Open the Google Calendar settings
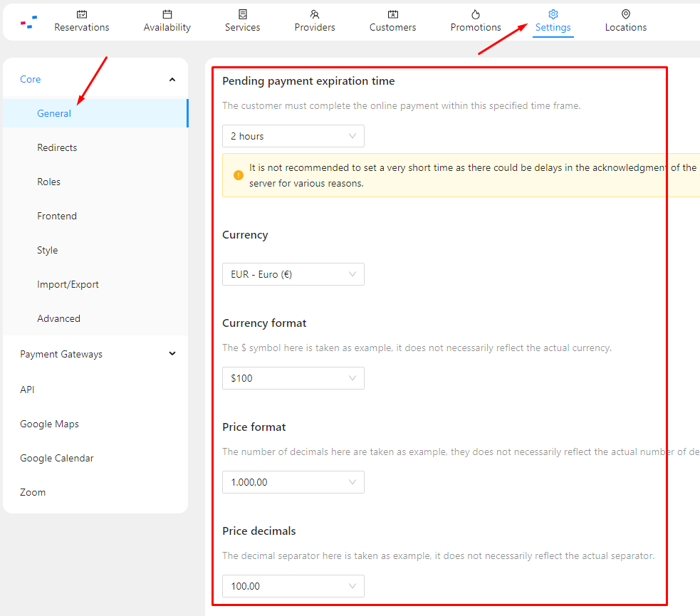Screen dimensions: 700x616 pyautogui.click(x=56, y=458)
